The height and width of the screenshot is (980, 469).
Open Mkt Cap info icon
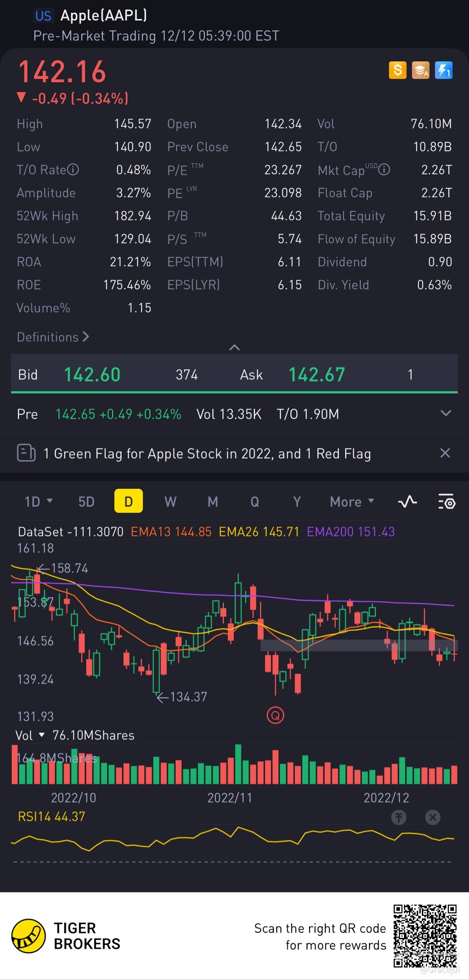click(384, 170)
